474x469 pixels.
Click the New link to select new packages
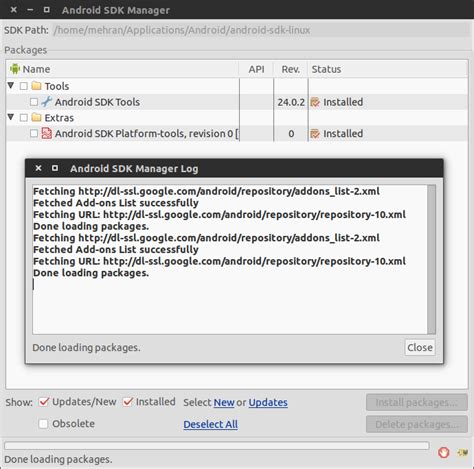[x=224, y=402]
